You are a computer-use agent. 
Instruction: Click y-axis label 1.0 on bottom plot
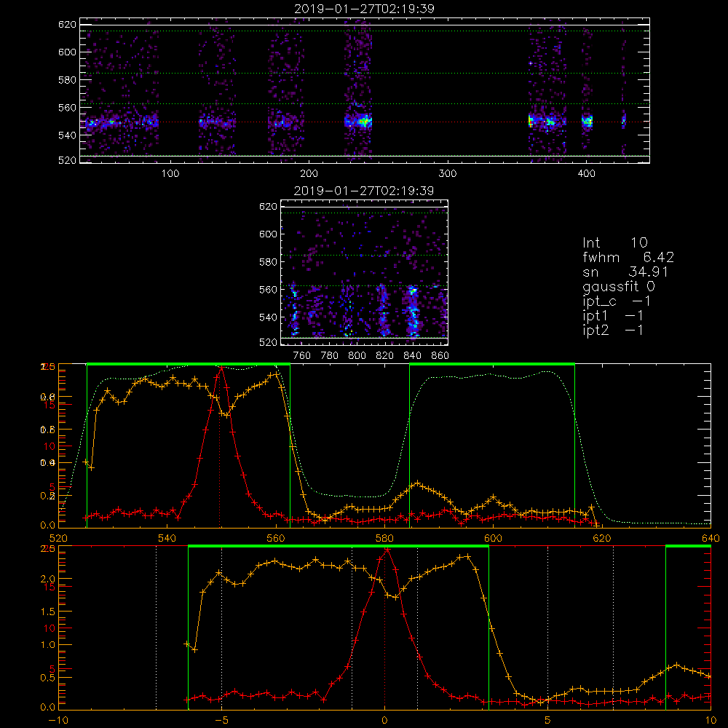(47, 645)
